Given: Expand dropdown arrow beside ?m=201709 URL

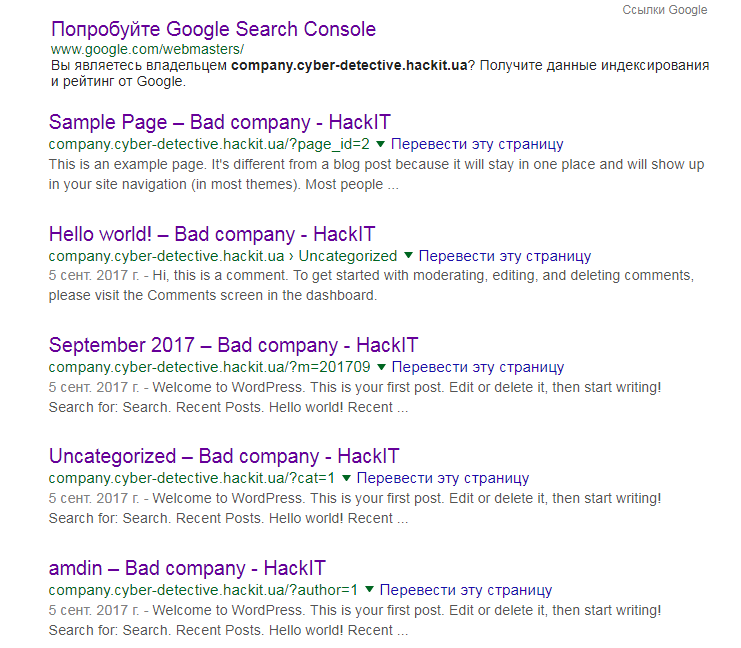Looking at the screenshot, I should pos(380,367).
